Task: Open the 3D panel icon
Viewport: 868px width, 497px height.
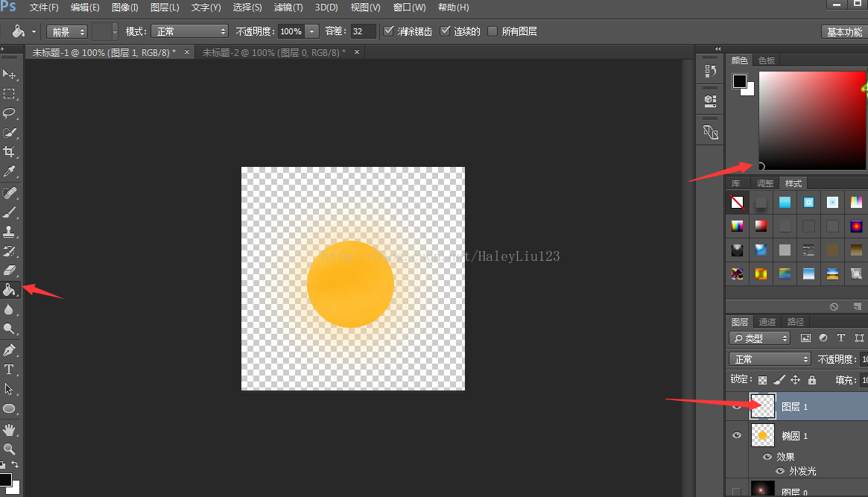Action: pyautogui.click(x=710, y=133)
